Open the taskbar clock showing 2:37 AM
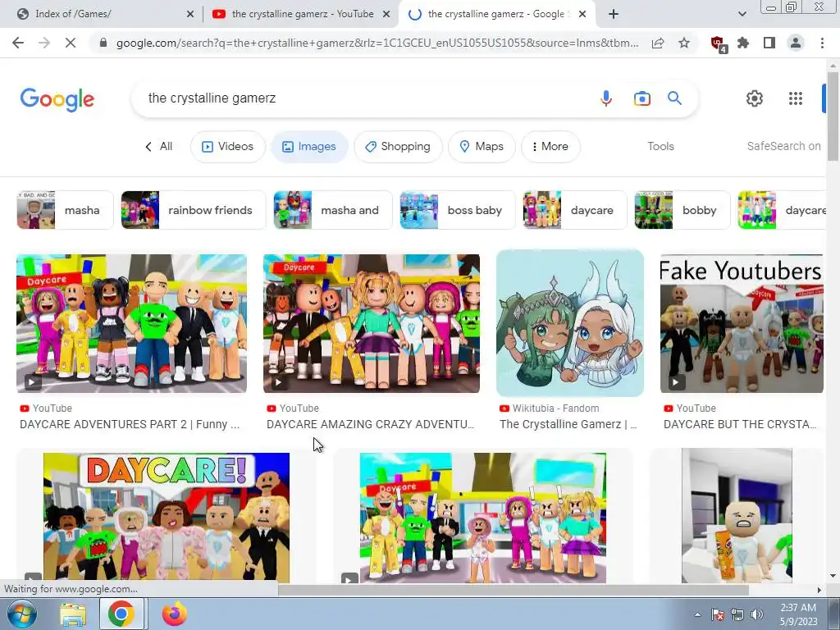Image resolution: width=840 pixels, height=630 pixels. click(x=798, y=614)
